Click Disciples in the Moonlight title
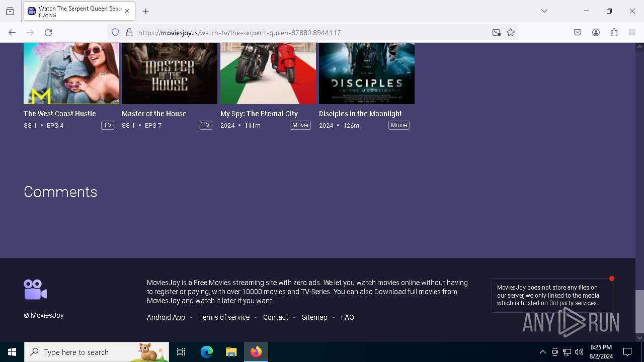Screen dimensions: 644x362 pyautogui.click(x=360, y=114)
